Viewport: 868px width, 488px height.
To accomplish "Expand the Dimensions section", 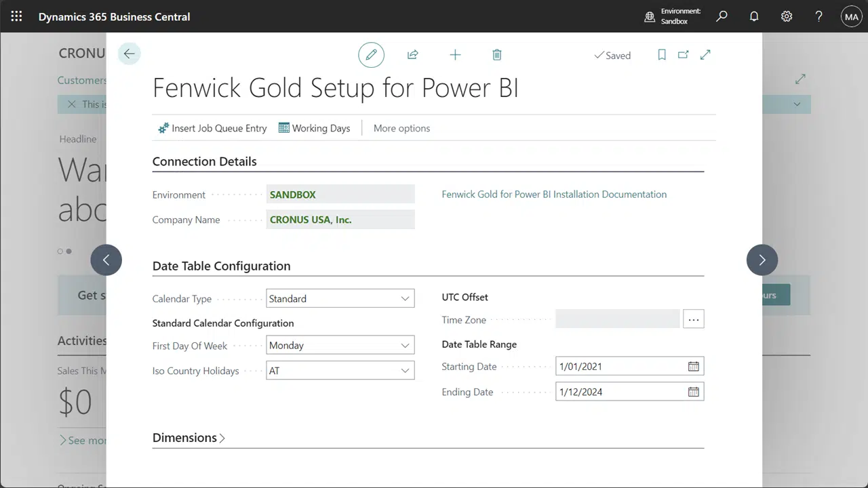I will (x=189, y=438).
